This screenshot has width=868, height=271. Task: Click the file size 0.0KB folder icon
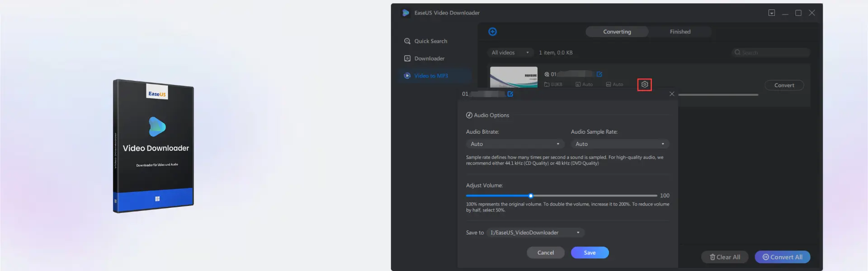click(547, 84)
